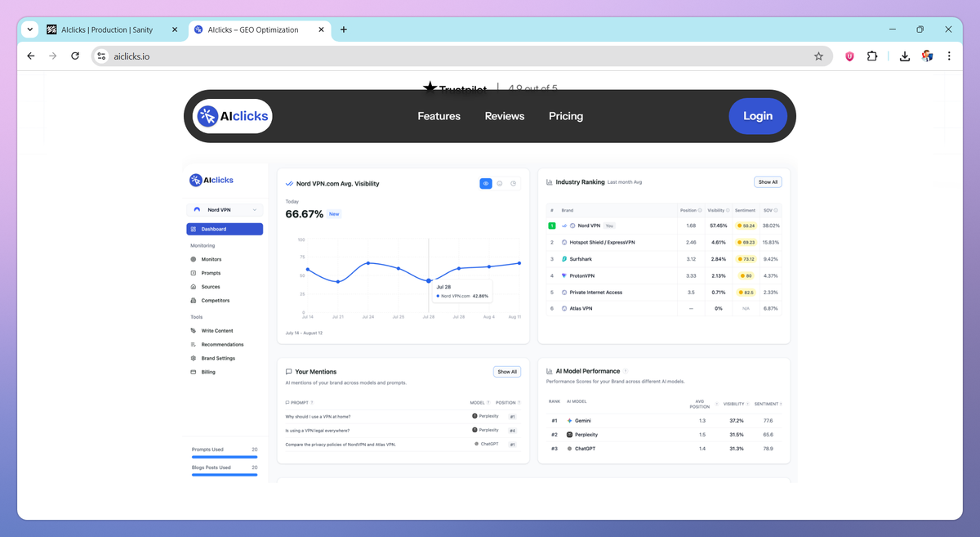Open the browser Downloads icon
This screenshot has width=980, height=537.
point(905,56)
